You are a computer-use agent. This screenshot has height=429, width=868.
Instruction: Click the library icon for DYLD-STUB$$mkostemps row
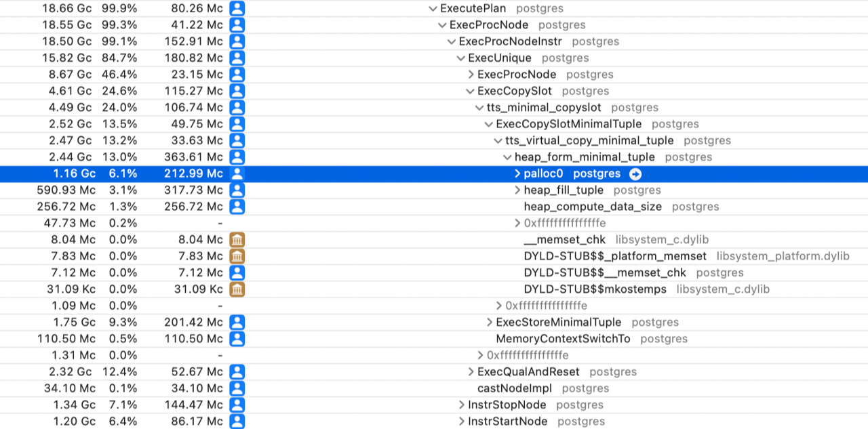point(237,289)
